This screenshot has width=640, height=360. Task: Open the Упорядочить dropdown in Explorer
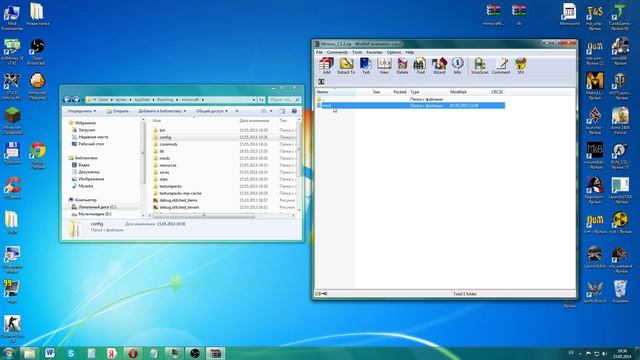(82, 111)
